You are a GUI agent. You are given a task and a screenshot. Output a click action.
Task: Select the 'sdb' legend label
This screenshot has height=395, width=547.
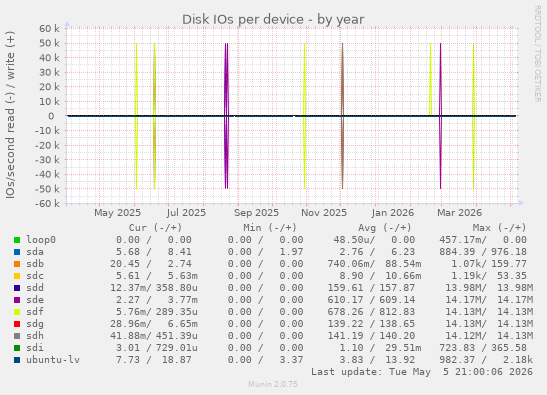[x=35, y=264]
